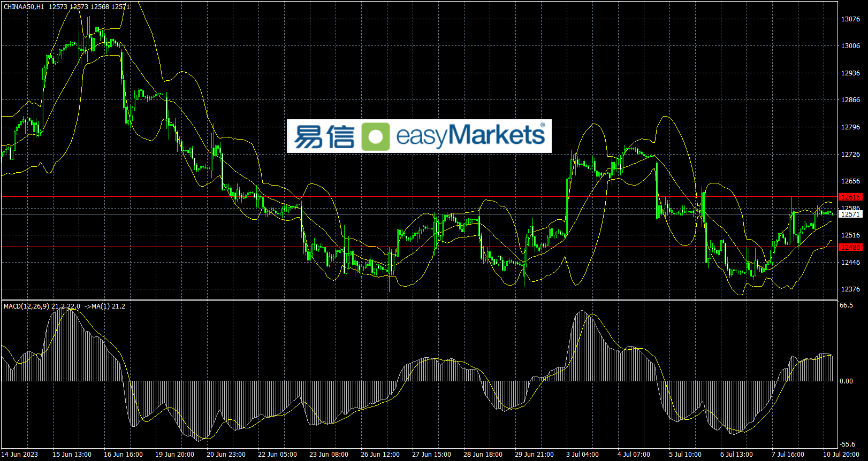Click the 12656 price axis value
Viewport: 868px width, 461px height.
850,181
